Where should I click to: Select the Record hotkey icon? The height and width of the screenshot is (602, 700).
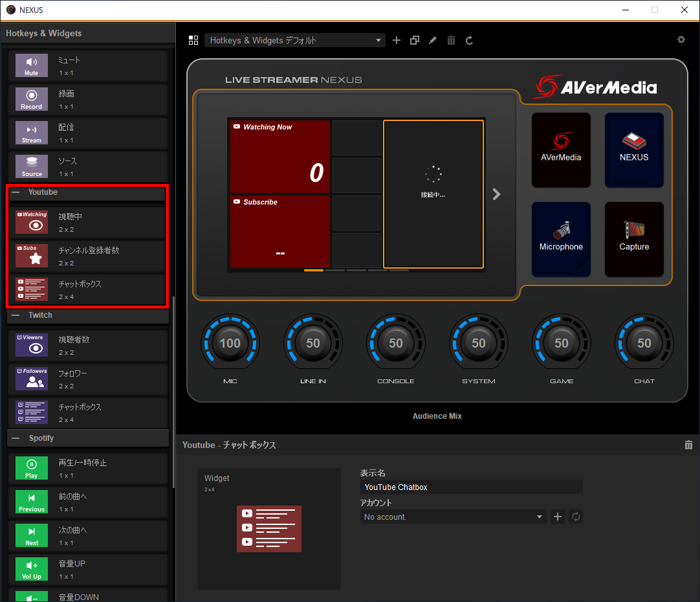31,99
